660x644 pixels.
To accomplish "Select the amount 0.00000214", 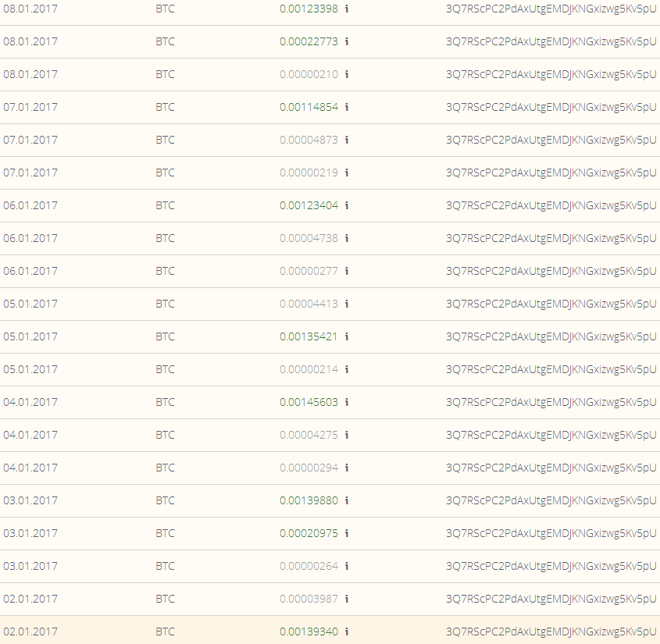I will click(x=309, y=370).
